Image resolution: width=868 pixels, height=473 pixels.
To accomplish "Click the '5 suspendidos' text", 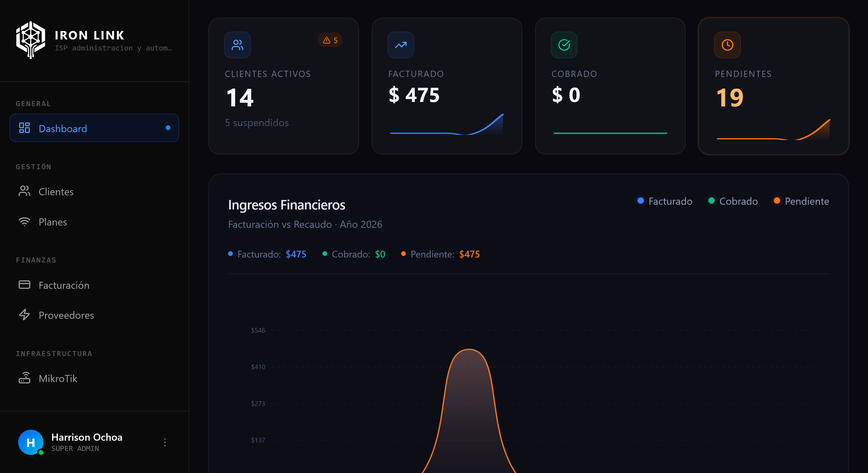I will pyautogui.click(x=257, y=123).
